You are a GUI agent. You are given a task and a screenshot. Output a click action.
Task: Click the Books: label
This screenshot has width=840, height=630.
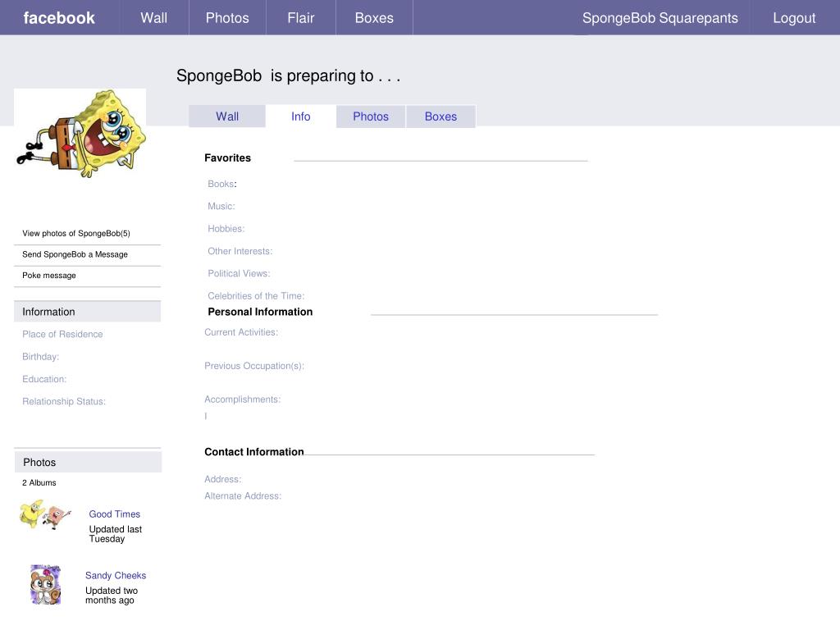click(222, 184)
